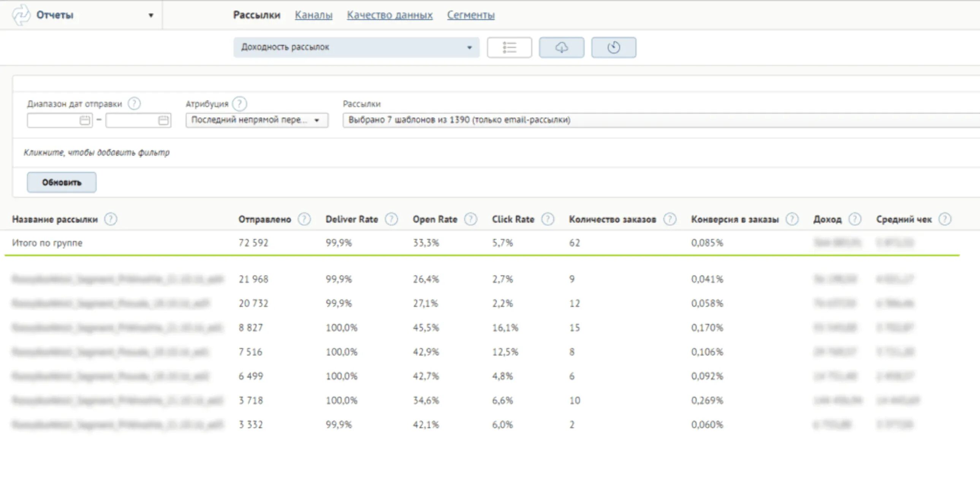Image resolution: width=980 pixels, height=498 pixels.
Task: Click the list view icon button
Action: click(x=509, y=47)
